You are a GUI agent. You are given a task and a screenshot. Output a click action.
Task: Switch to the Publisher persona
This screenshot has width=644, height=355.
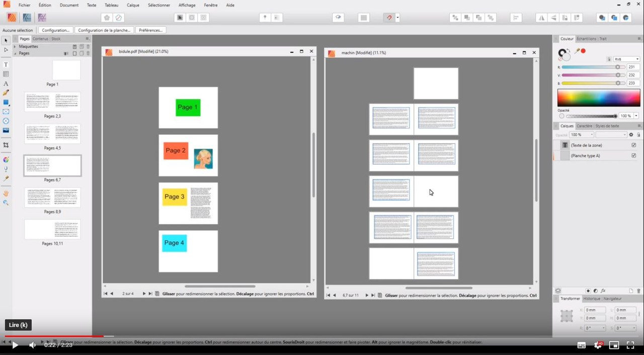point(12,18)
